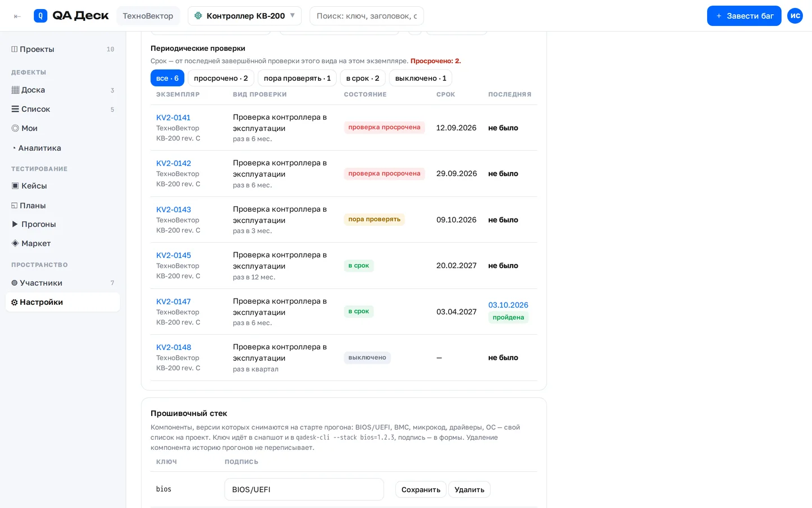
Task: Click the ИС user avatar
Action: tap(795, 16)
